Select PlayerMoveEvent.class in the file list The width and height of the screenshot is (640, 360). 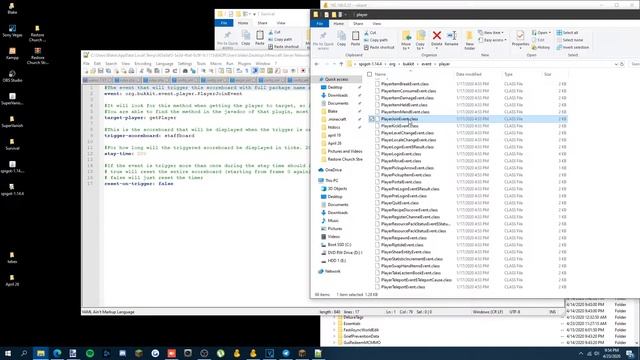[401, 161]
